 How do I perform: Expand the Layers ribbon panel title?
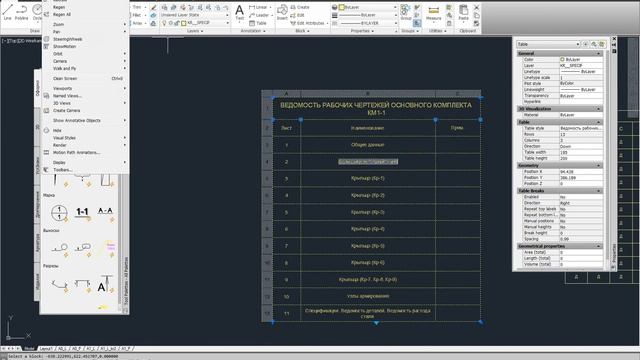[x=195, y=31]
